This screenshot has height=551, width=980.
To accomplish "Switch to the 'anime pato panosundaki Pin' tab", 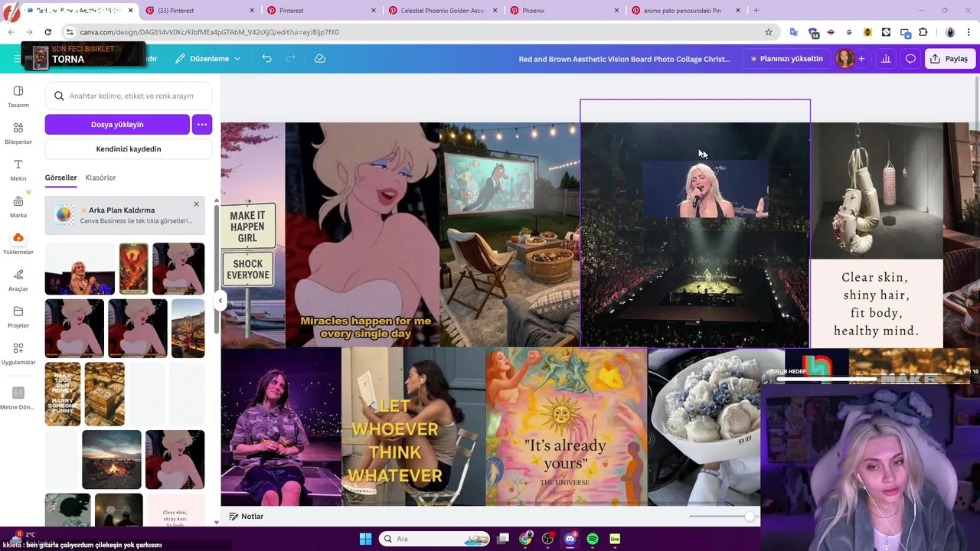I will click(685, 11).
